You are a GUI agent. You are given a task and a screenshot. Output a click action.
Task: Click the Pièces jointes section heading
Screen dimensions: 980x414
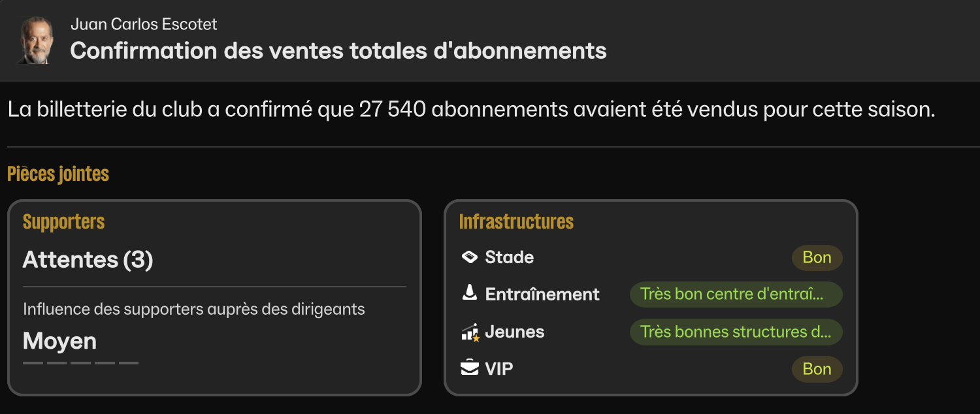pyautogui.click(x=58, y=174)
